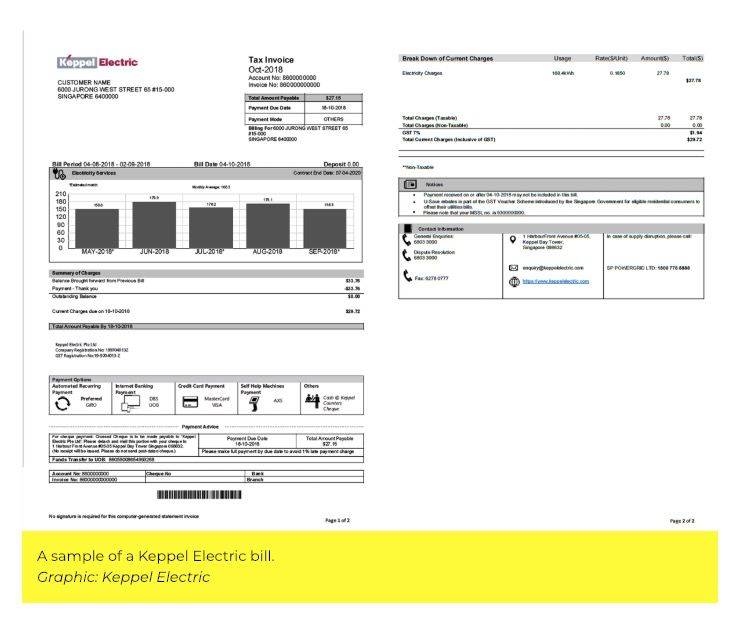
Task: Click the Electricity Services plug icon
Action: pyautogui.click(x=59, y=173)
